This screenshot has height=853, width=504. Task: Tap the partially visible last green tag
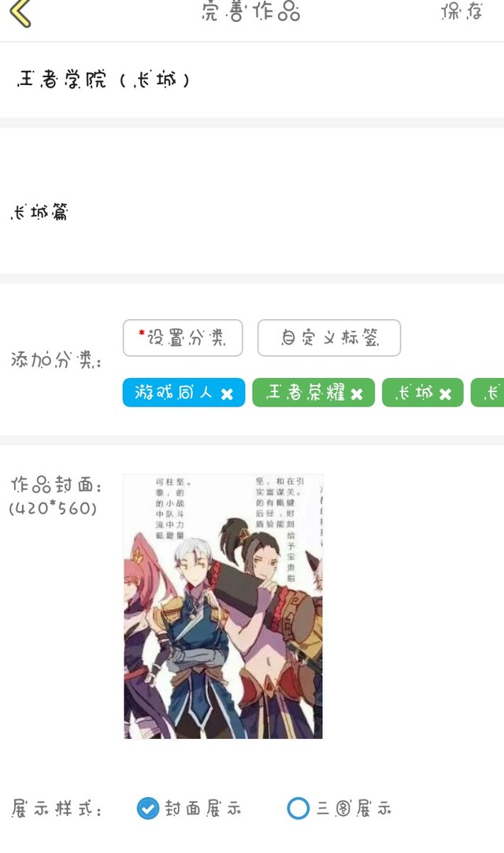coord(487,392)
